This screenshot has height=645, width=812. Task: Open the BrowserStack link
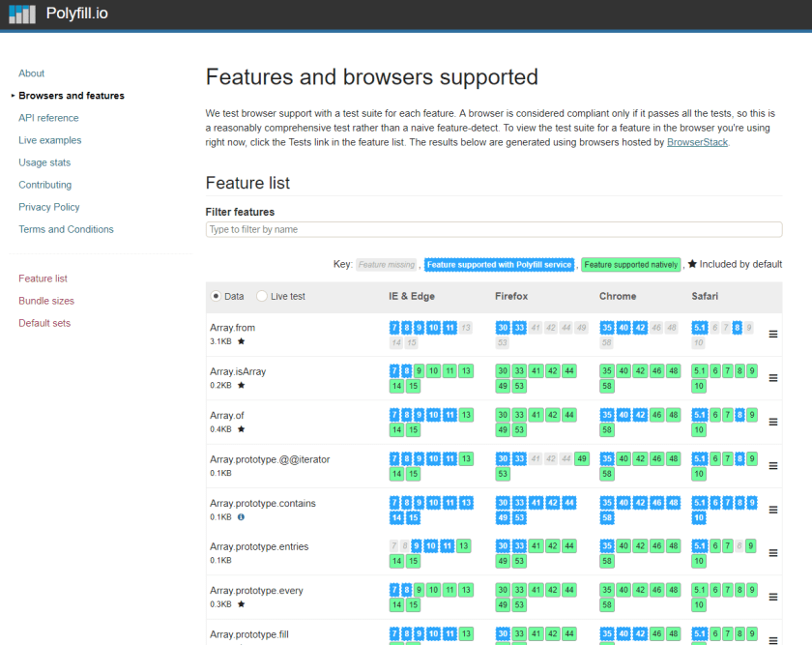[x=698, y=142]
